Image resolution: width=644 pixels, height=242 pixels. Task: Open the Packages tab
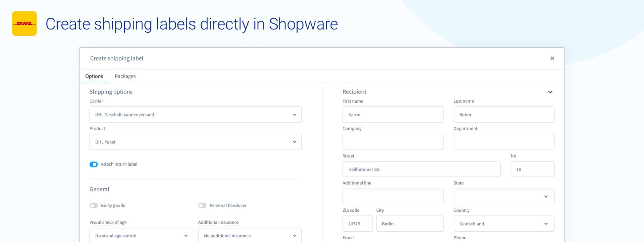point(125,76)
